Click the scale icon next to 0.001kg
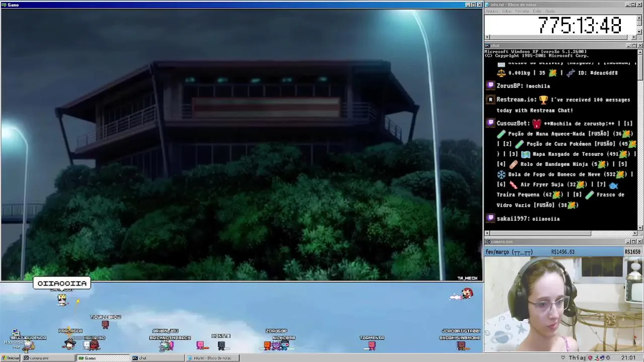This screenshot has height=362, width=644. (501, 73)
